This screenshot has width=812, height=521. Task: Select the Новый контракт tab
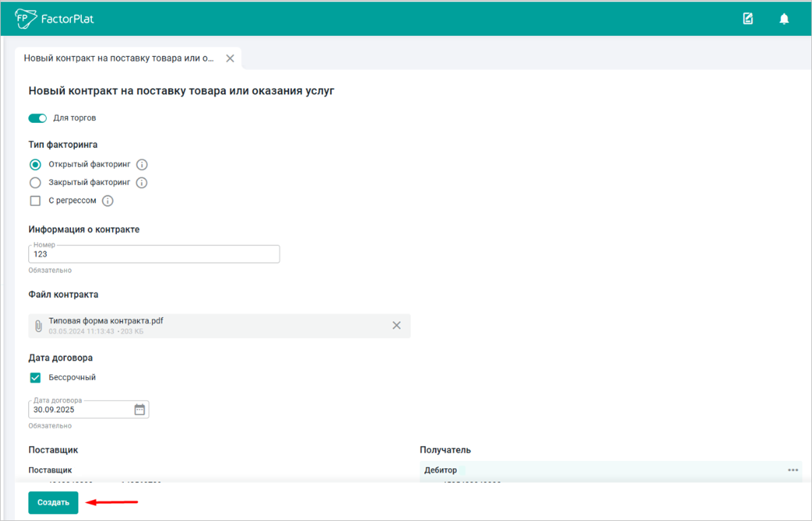click(x=119, y=59)
